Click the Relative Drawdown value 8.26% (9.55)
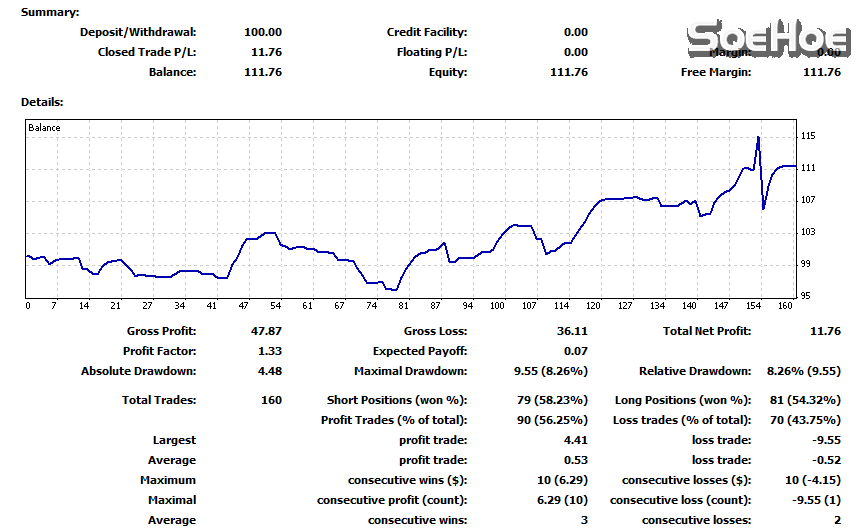Viewport: 863px width, 530px height. [803, 371]
